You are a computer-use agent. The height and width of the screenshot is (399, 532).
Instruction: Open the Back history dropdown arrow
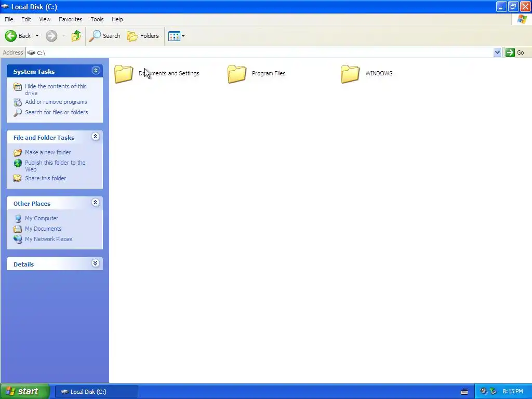point(37,36)
